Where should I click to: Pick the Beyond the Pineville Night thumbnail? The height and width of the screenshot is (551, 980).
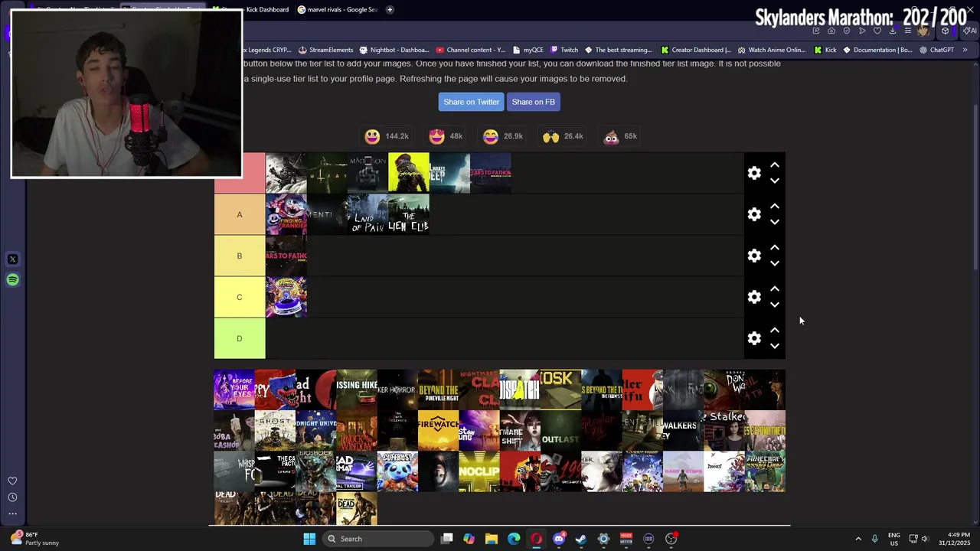(439, 390)
